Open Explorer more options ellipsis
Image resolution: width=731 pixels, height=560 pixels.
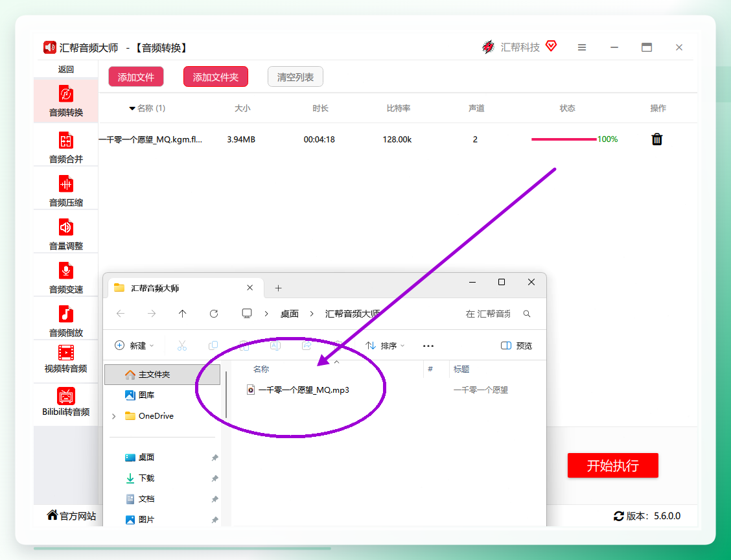tap(428, 345)
